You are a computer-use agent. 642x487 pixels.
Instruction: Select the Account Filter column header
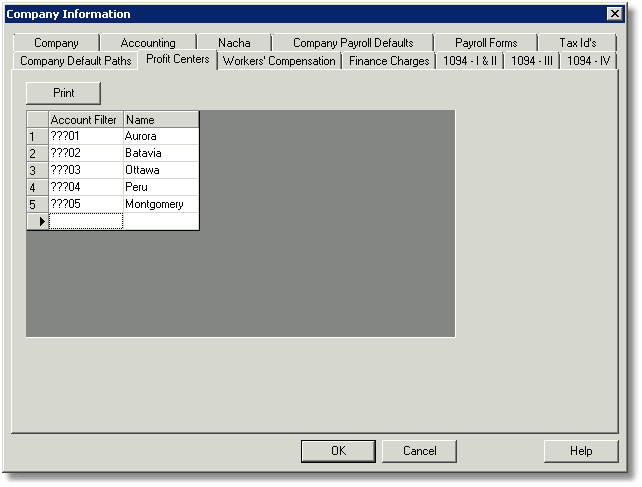coord(86,120)
